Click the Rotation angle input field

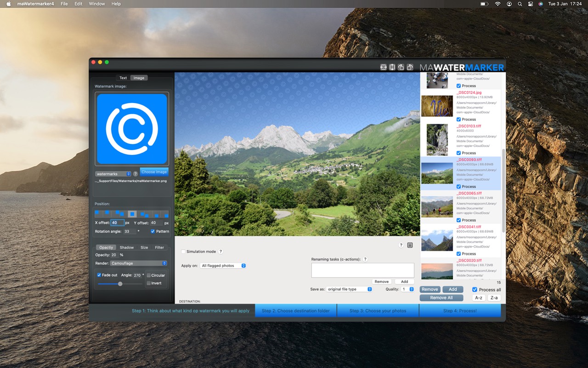129,231
